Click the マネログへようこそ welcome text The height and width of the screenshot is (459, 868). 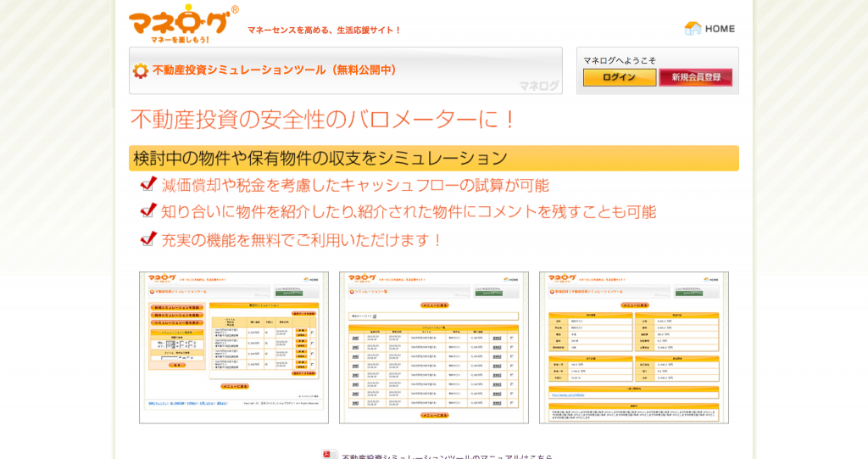pyautogui.click(x=619, y=60)
